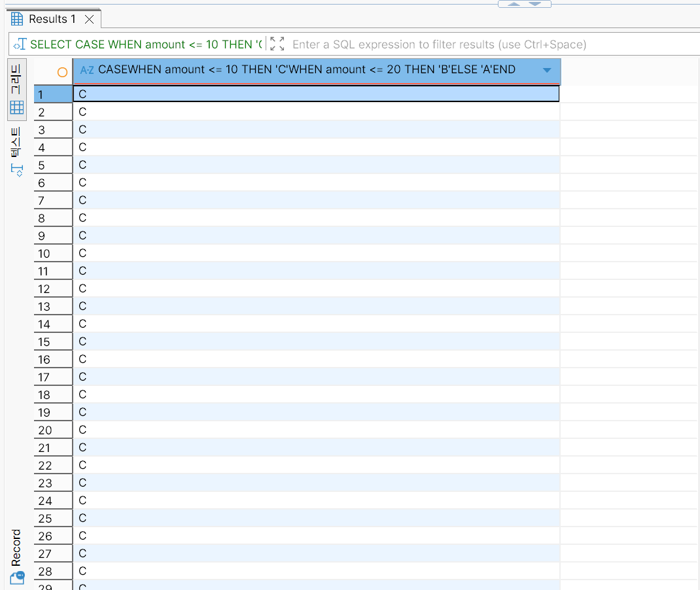Image resolution: width=700 pixels, height=590 pixels.
Task: Click the orange circle in grid corner
Action: pyautogui.click(x=62, y=72)
